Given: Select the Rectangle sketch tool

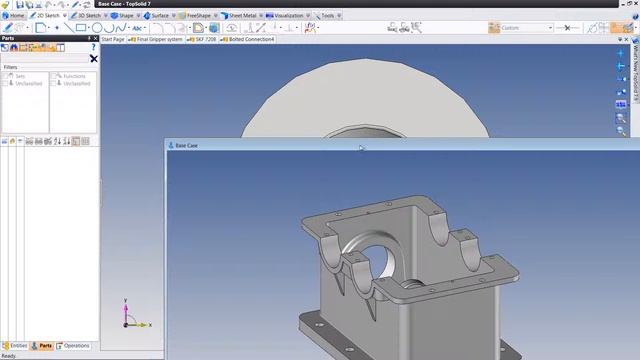Looking at the screenshot, I should pos(81,28).
